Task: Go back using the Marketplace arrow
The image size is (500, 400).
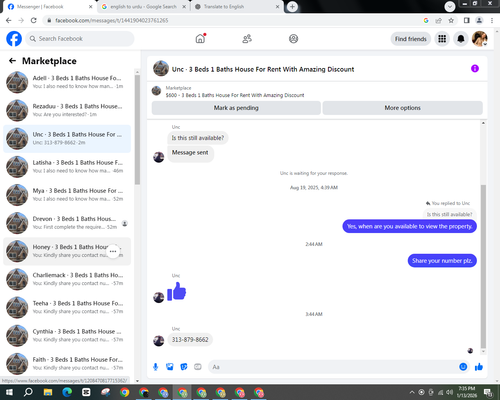Action: click(x=12, y=61)
